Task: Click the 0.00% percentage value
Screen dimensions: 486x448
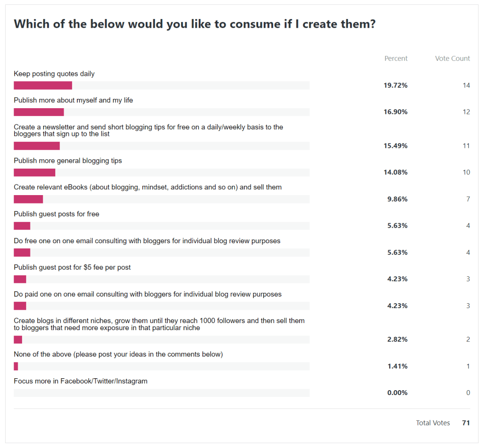Action: [397, 393]
